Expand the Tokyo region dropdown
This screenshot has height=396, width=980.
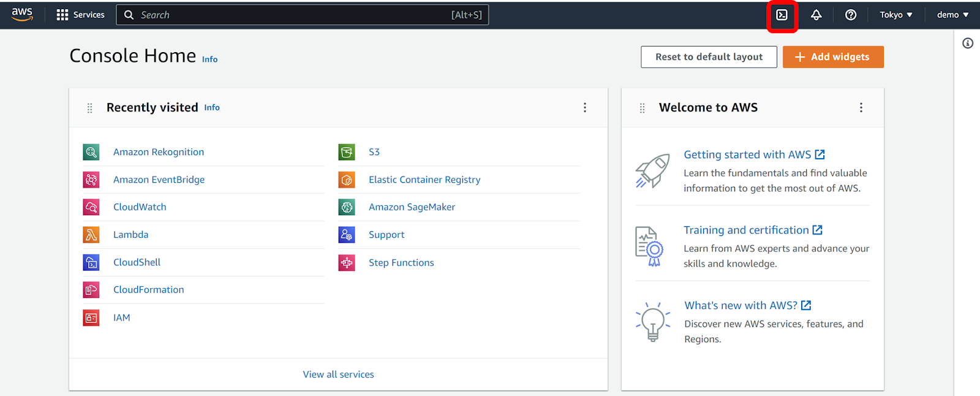[x=895, y=15]
